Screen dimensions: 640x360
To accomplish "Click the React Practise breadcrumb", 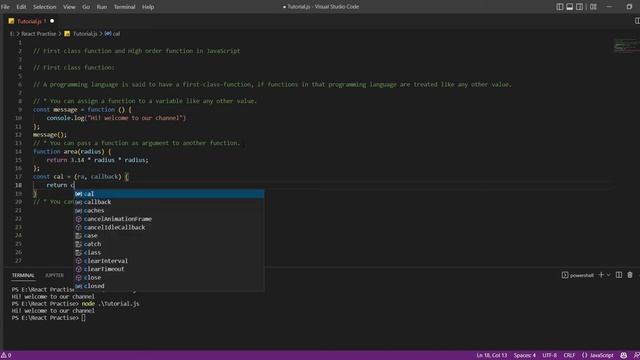I will tap(38, 34).
